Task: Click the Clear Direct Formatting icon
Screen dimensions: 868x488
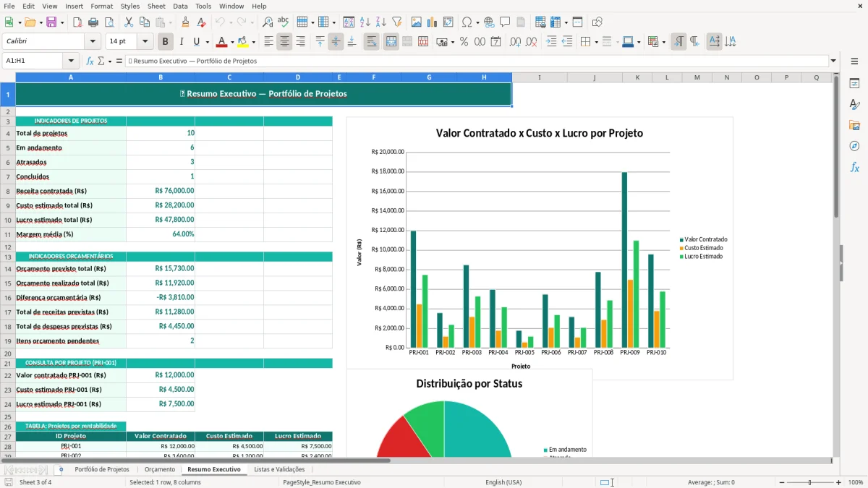Action: click(201, 22)
